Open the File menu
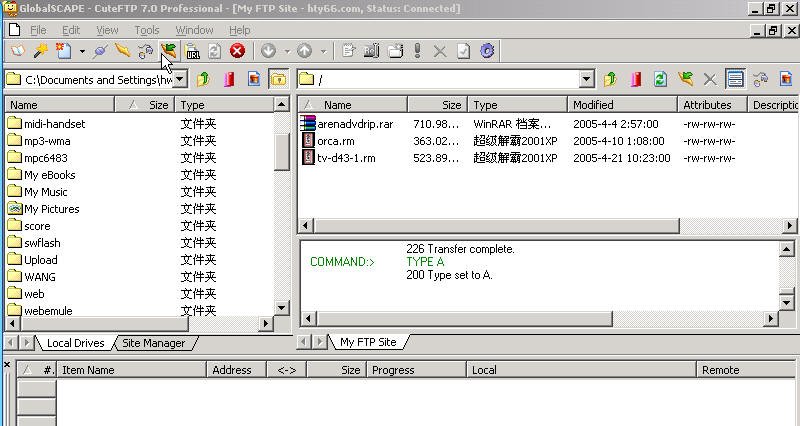The height and width of the screenshot is (426, 800). [38, 31]
